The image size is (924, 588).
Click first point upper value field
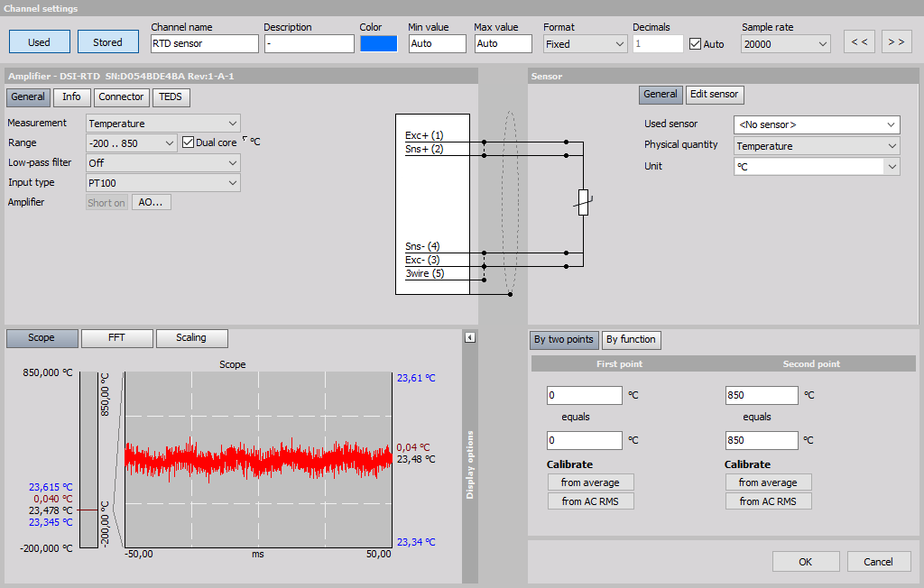[585, 395]
